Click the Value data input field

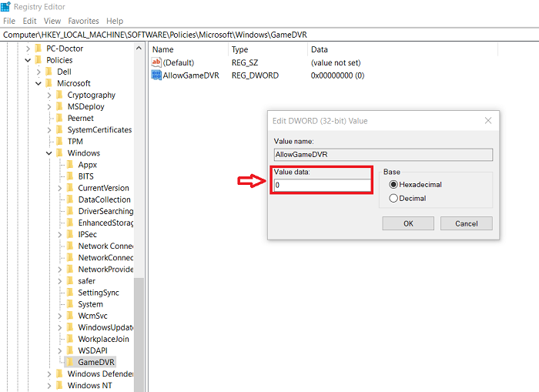322,185
